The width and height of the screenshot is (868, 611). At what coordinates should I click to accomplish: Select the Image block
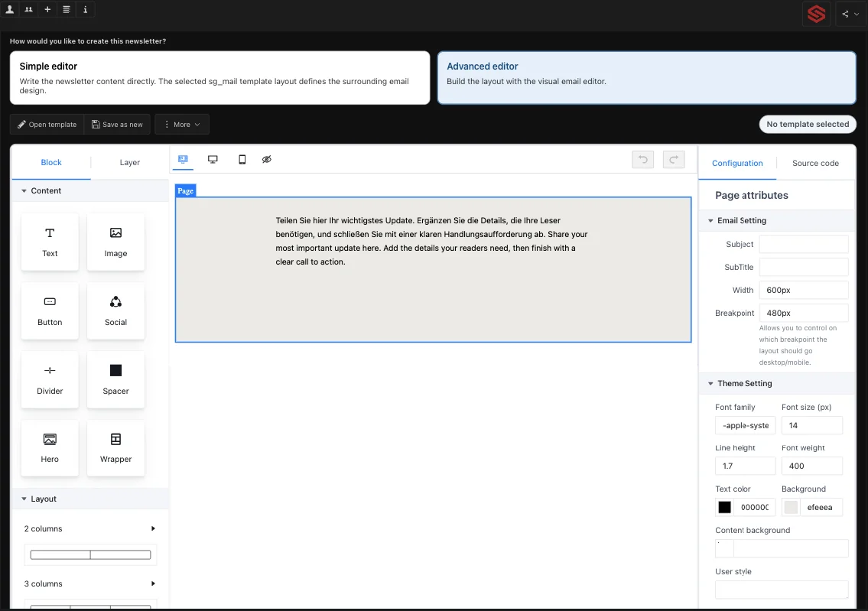coord(115,242)
